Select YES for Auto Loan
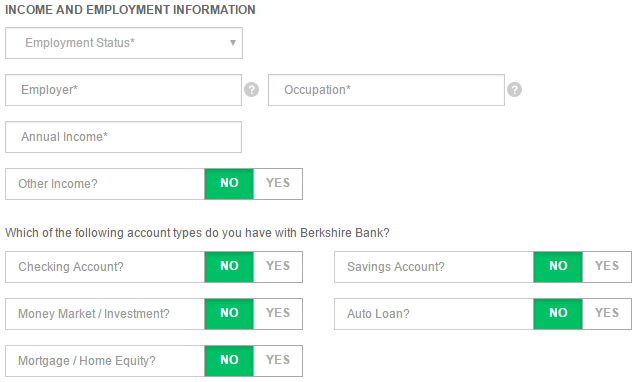This screenshot has width=635, height=382. point(607,314)
